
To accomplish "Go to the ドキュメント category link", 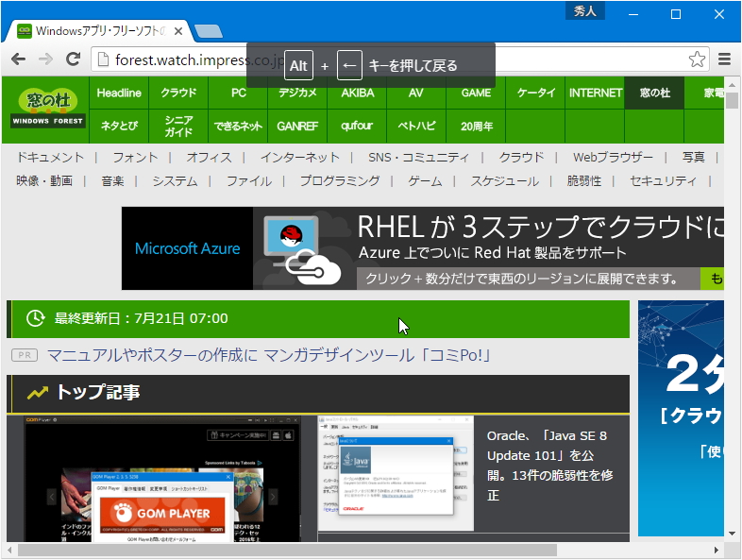I will (x=50, y=157).
